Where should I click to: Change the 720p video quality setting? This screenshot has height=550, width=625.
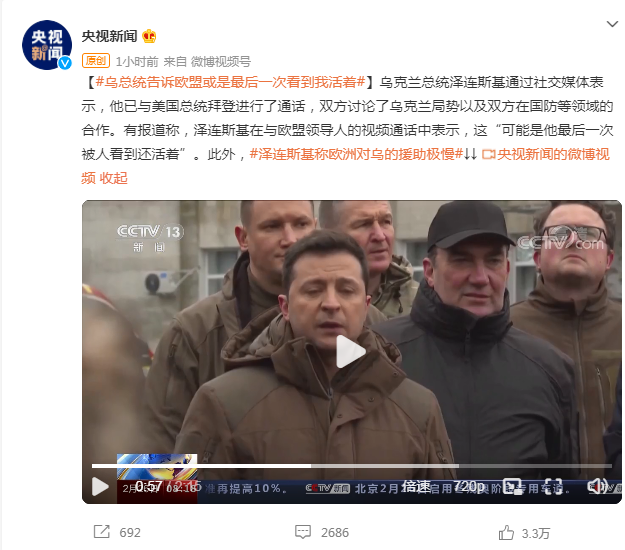click(468, 487)
